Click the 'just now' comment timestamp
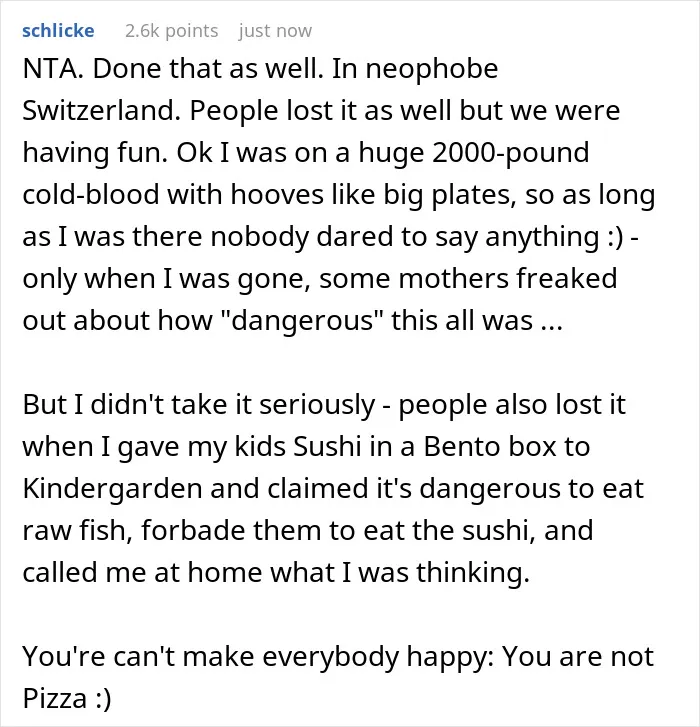Viewport: 700px width, 727px height. (x=275, y=31)
